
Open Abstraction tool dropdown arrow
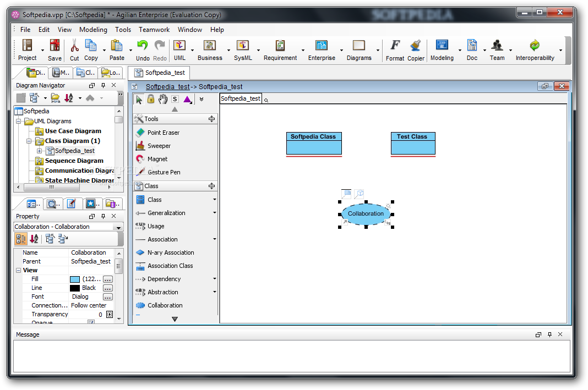tap(215, 292)
